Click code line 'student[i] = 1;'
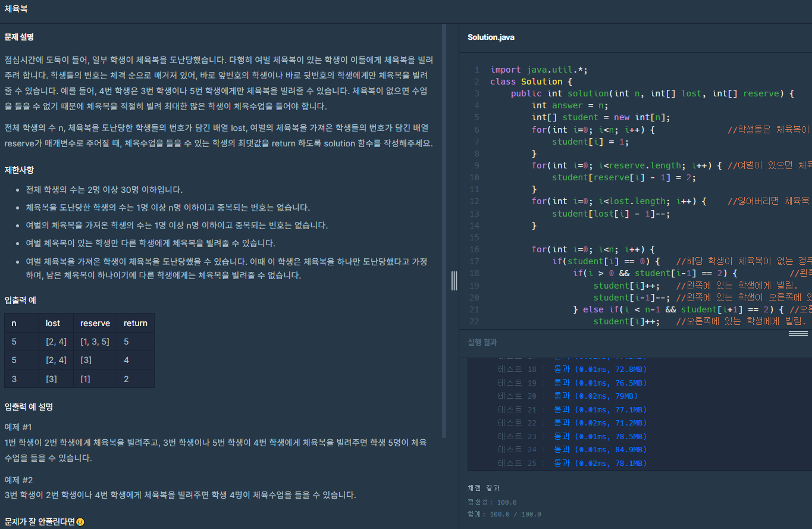 [x=591, y=142]
